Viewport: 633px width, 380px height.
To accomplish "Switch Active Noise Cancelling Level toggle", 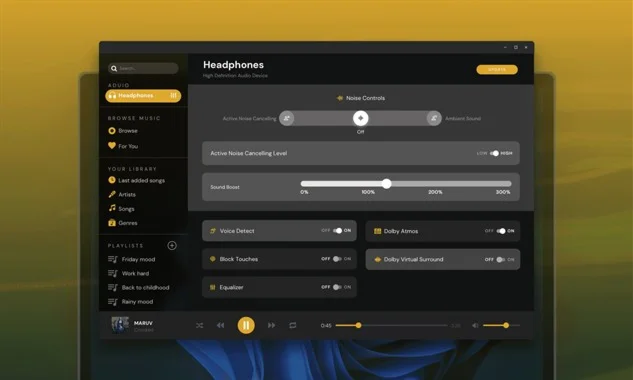I will tap(495, 153).
